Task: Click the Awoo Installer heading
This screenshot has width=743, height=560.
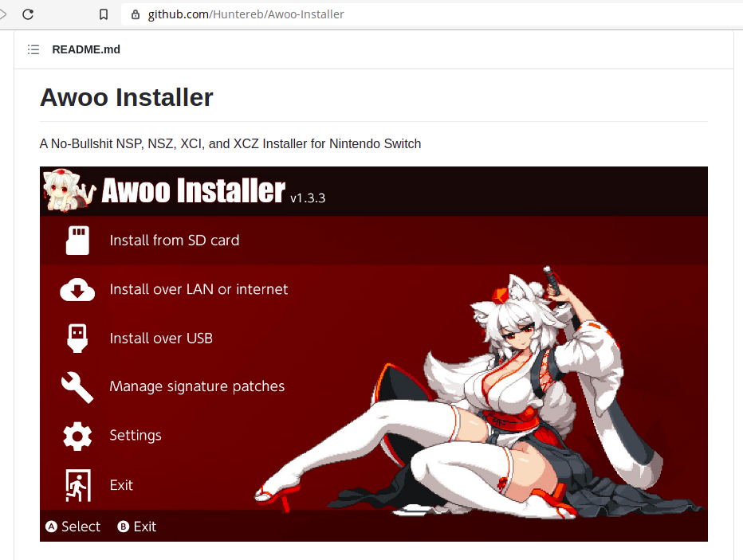Action: click(127, 97)
